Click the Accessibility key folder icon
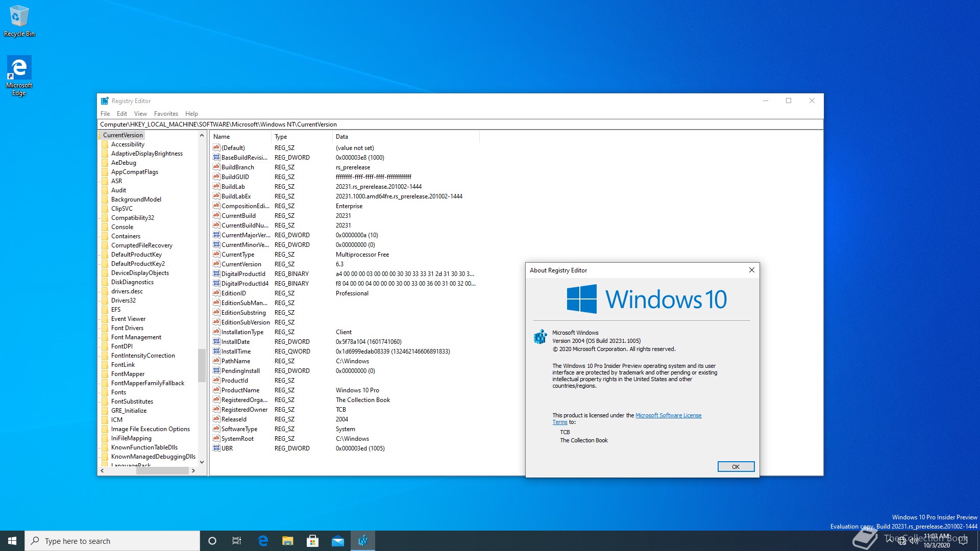This screenshot has height=551, width=980. pos(105,144)
